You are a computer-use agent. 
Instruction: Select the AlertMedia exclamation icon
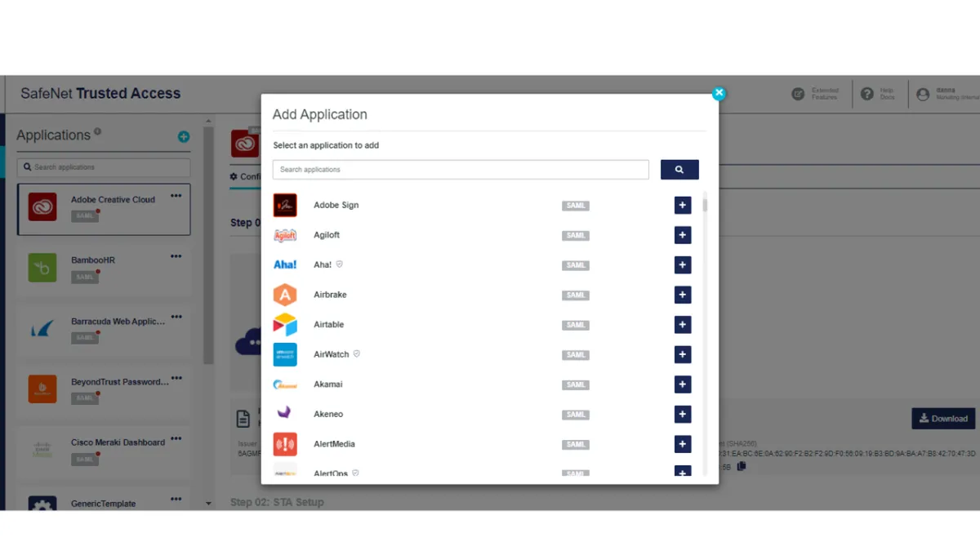tap(284, 444)
